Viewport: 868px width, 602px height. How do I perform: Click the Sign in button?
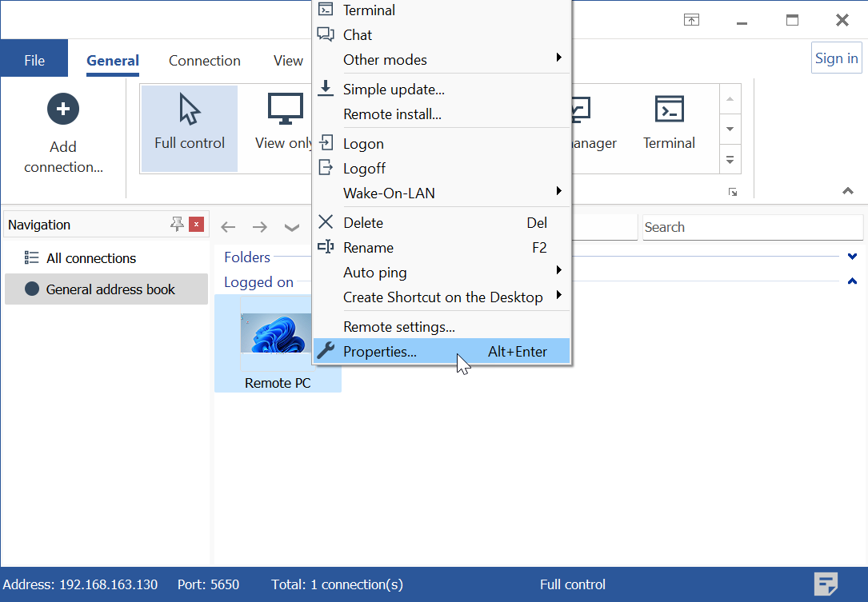pyautogui.click(x=836, y=58)
